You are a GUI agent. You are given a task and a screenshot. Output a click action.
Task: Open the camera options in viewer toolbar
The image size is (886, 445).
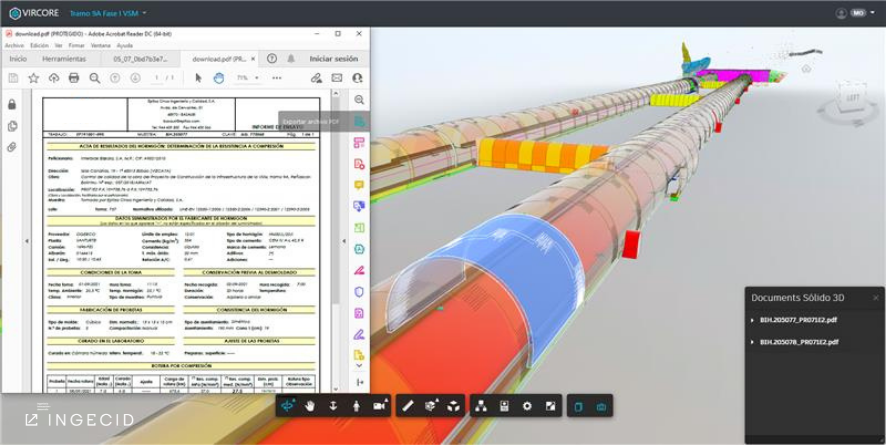coord(380,406)
